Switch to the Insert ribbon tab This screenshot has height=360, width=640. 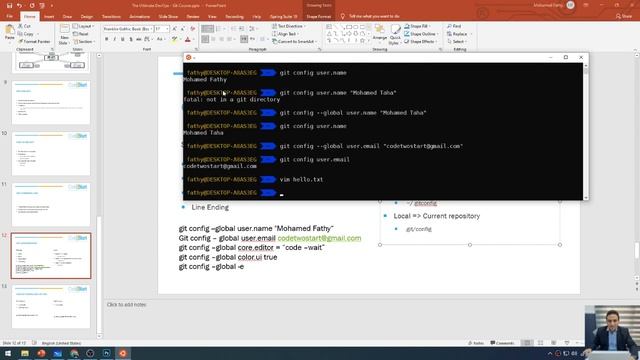coord(49,17)
